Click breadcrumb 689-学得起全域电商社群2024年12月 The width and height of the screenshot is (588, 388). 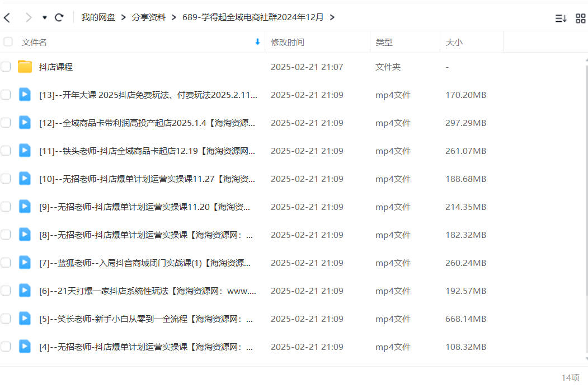(253, 17)
